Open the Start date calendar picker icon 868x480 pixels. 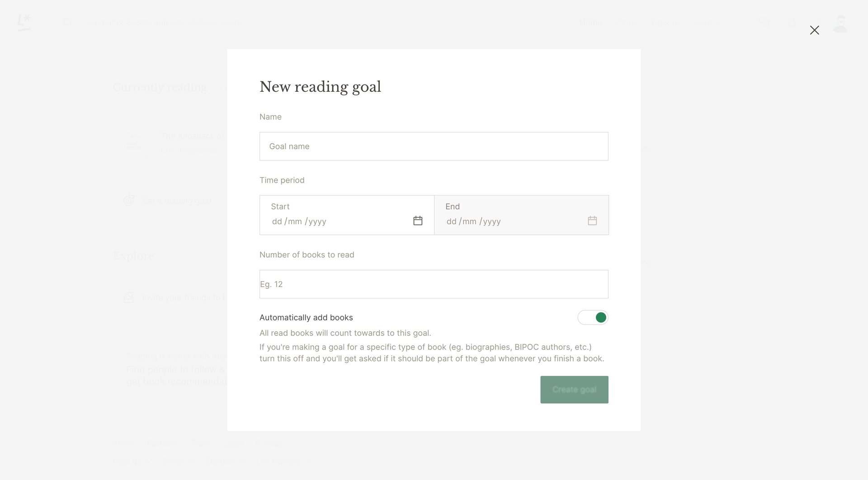pos(418,221)
